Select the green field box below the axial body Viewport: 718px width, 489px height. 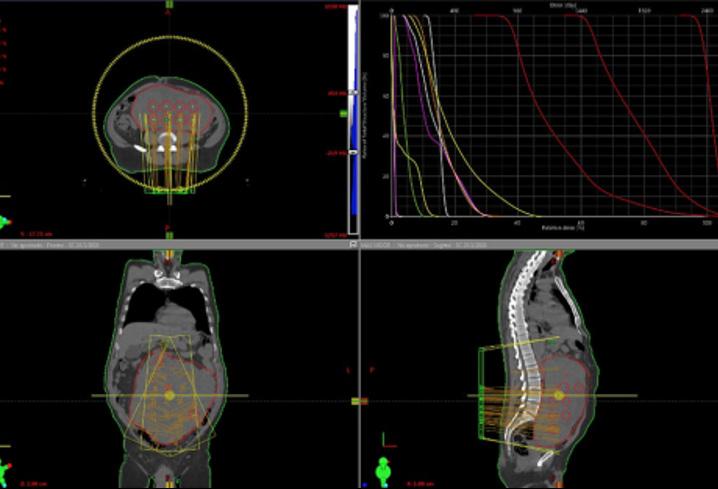point(169,190)
